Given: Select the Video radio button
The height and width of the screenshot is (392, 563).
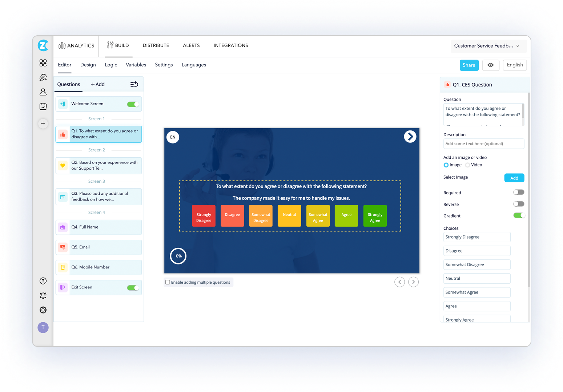Looking at the screenshot, I should click(467, 165).
